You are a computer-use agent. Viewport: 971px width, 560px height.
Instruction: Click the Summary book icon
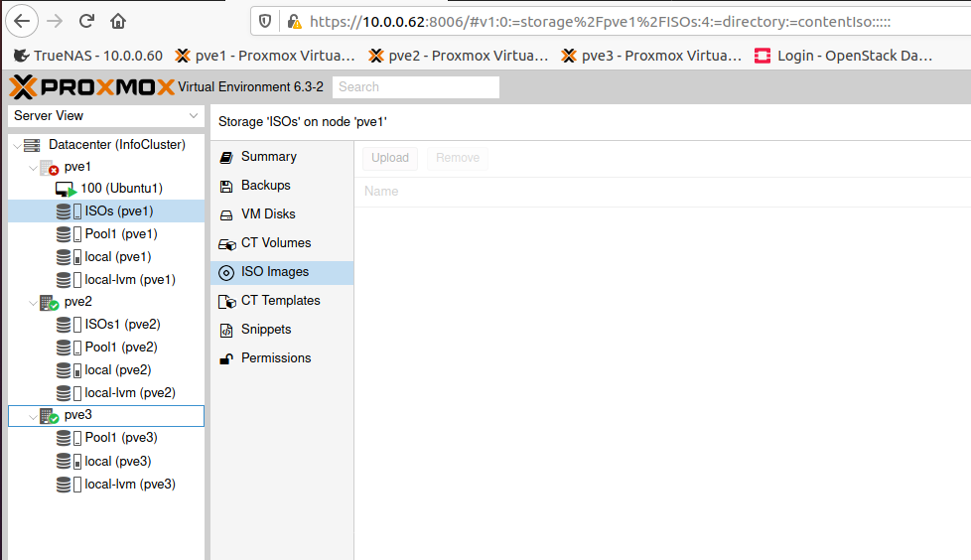click(226, 157)
